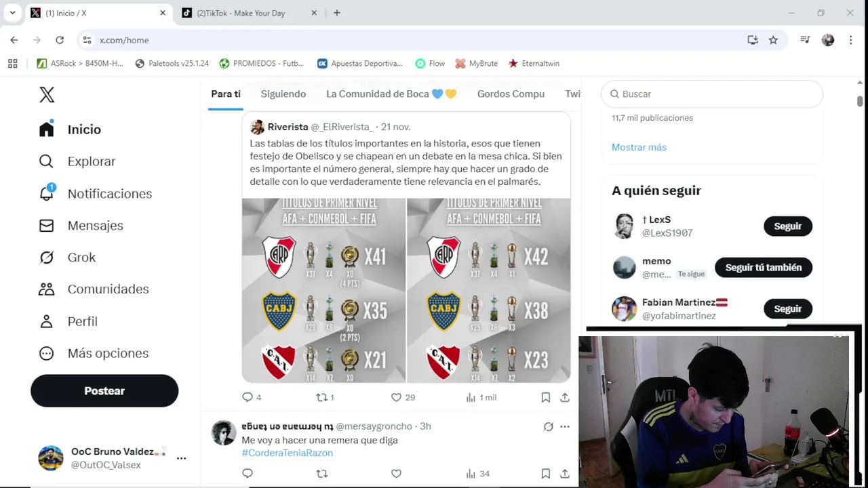Expand Más opciones in sidebar
Viewport: 868px width, 488px height.
coord(93,353)
